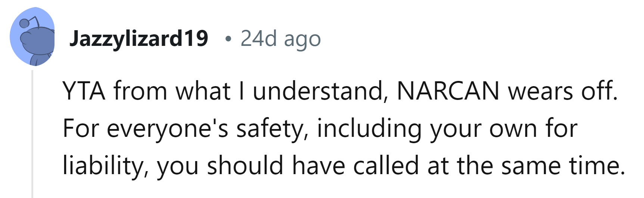Click the word 'should' in the last line
Viewport: 644px width, 198px height.
tap(245, 166)
